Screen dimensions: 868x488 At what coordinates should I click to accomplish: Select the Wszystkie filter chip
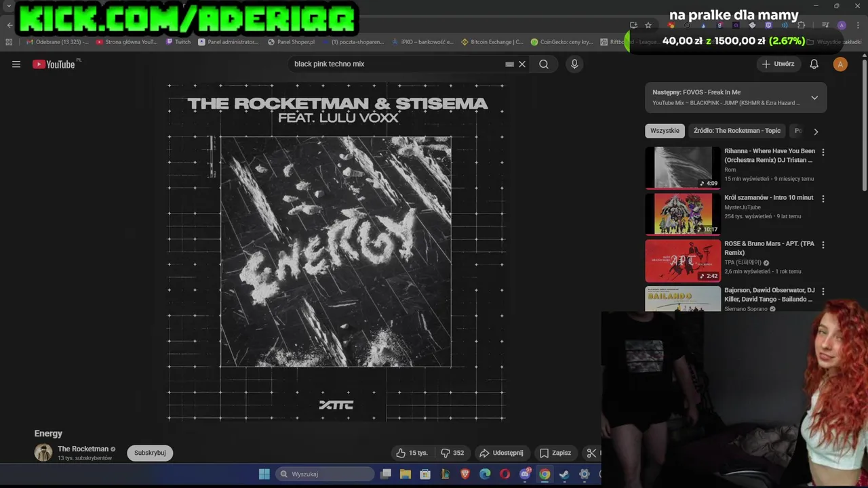(665, 131)
